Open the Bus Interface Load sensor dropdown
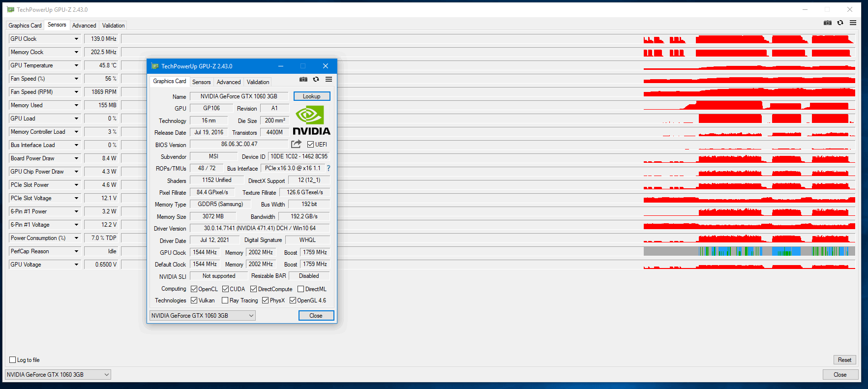868x389 pixels. [76, 145]
